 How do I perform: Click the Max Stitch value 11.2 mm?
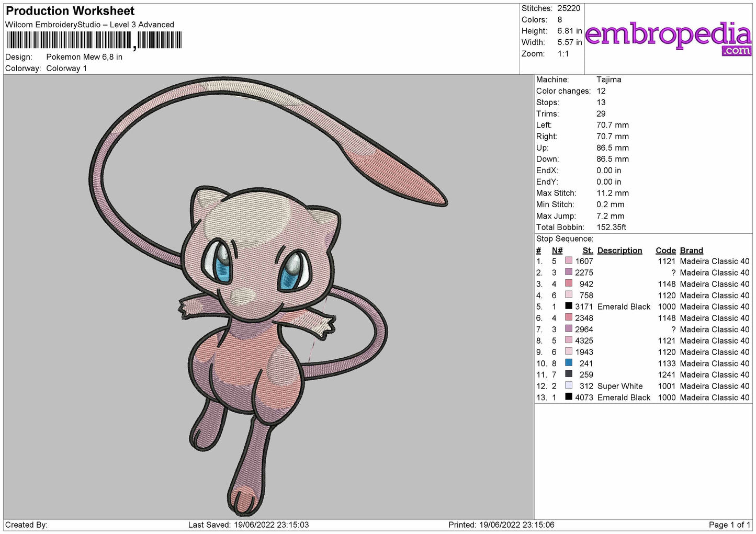pyautogui.click(x=613, y=193)
